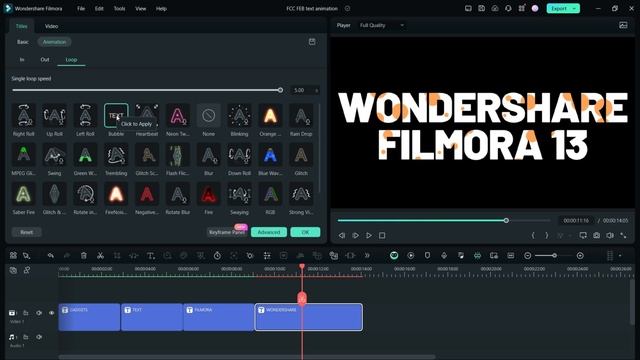Choose the Saber Fire animation
640x360 pixels.
tap(24, 194)
